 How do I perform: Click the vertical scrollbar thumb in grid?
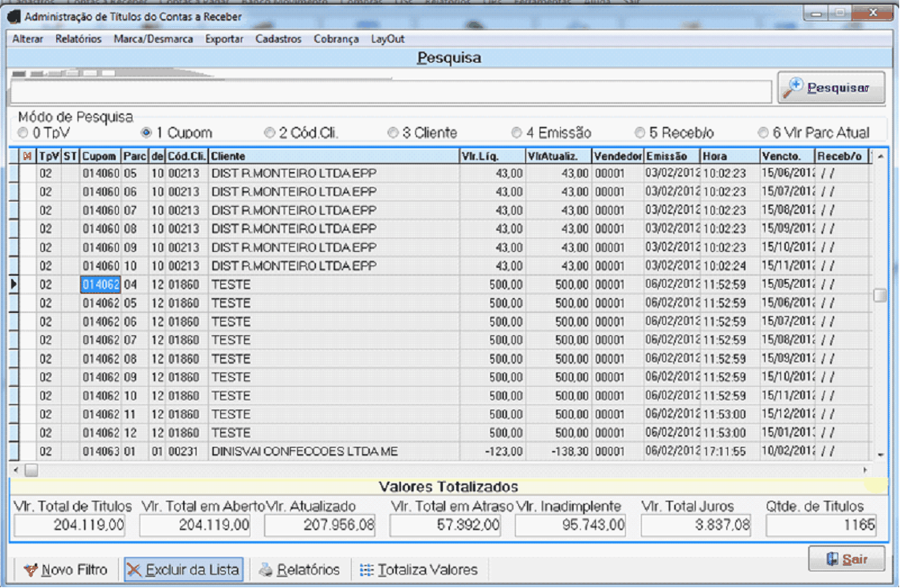point(879,296)
